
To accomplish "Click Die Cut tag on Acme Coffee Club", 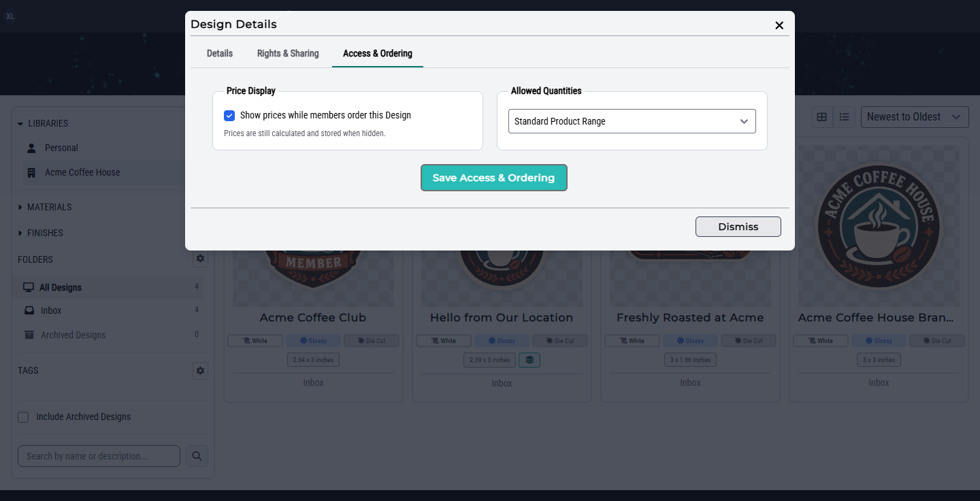I will pyautogui.click(x=372, y=341).
